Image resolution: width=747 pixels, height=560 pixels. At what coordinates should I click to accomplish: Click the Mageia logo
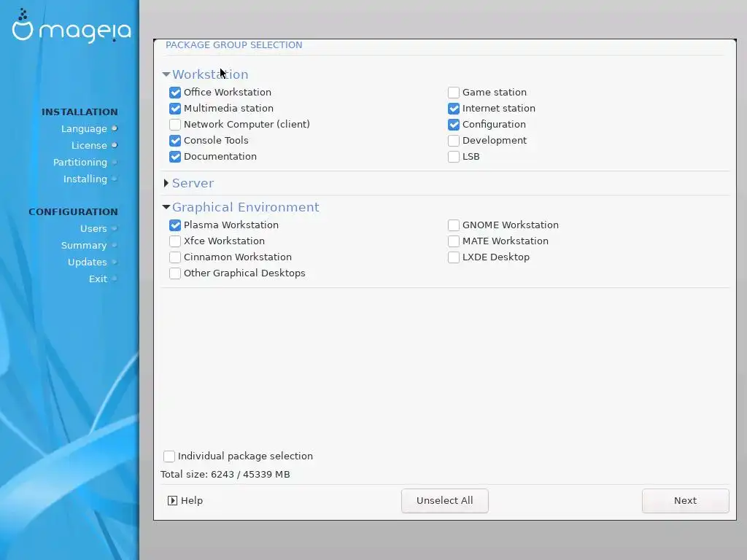point(71,26)
